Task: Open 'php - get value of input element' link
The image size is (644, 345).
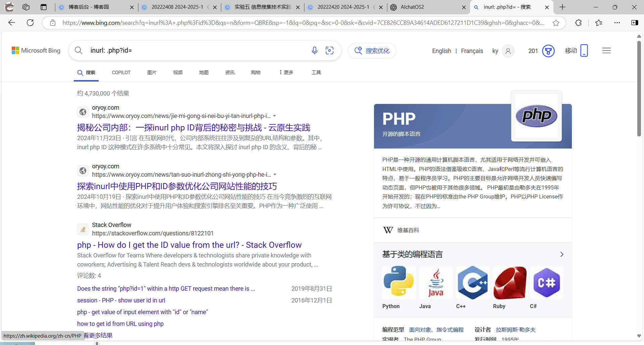Action: pos(143,312)
